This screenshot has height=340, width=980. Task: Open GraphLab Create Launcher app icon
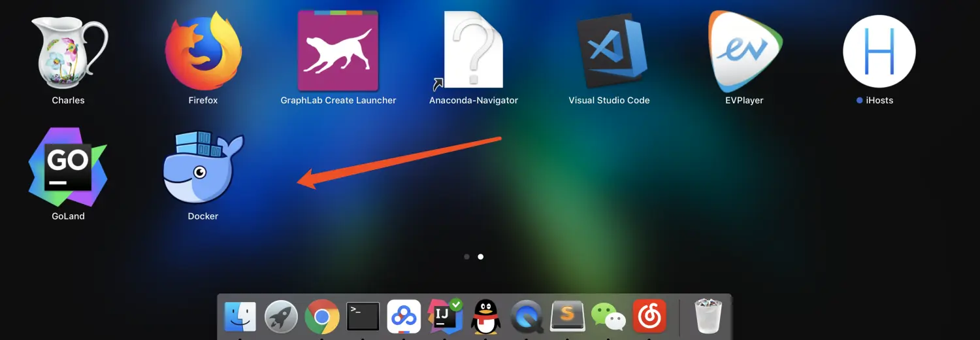[338, 50]
